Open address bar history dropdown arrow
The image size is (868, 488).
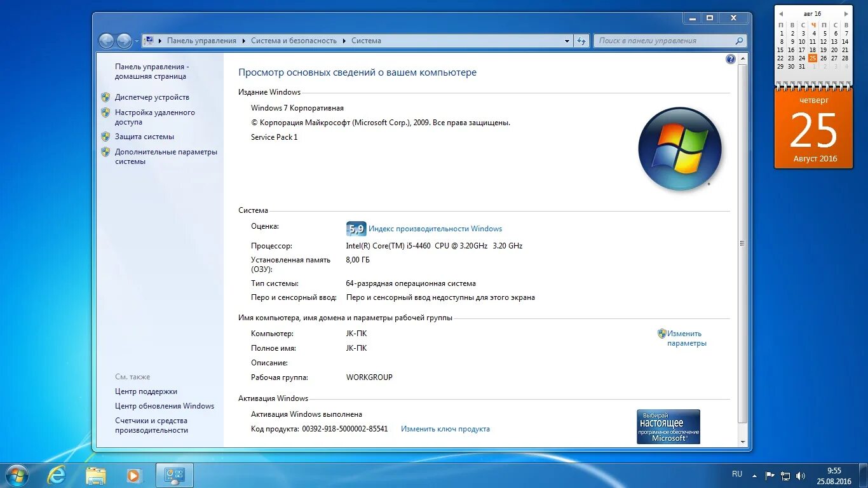pyautogui.click(x=567, y=41)
